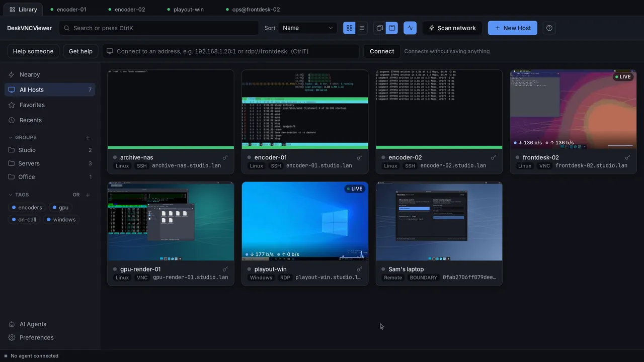
Task: Open Recents in sidebar
Action: point(50,120)
